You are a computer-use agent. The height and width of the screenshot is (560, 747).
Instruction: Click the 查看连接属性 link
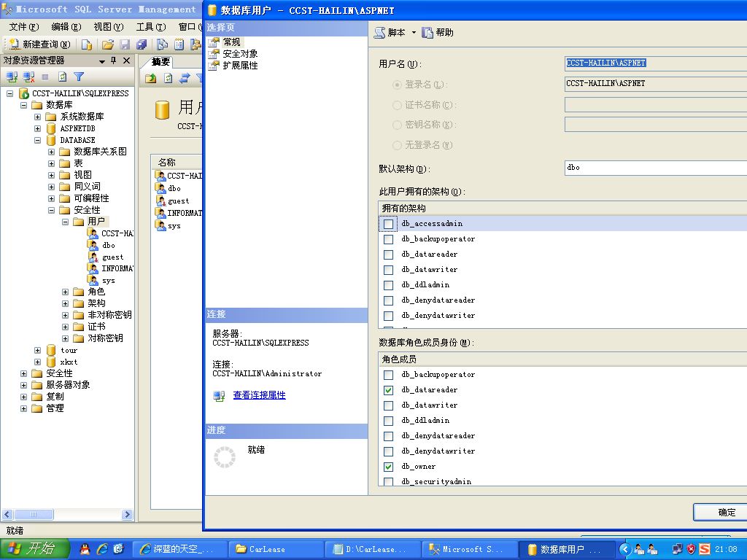click(x=259, y=395)
